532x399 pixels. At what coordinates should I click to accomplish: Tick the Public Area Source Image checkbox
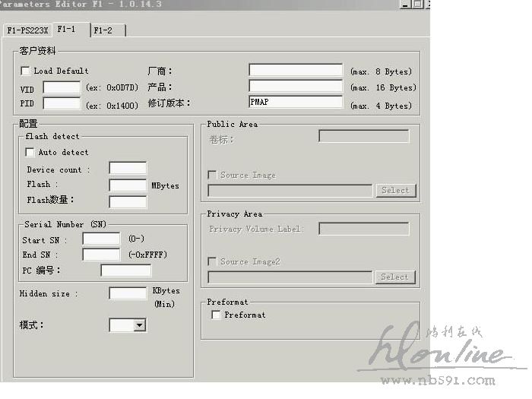click(x=213, y=175)
